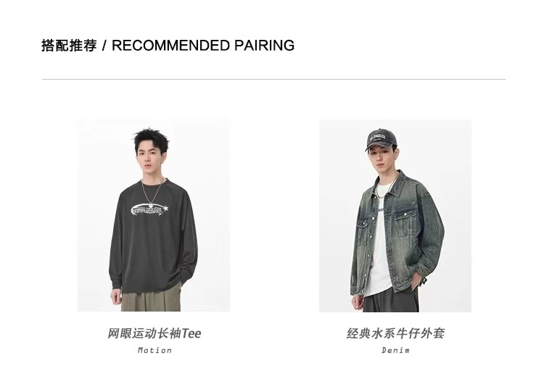Click the chest pocket of the denim jacket
Viewport: 544px width, 392px height.
[x=405, y=222]
